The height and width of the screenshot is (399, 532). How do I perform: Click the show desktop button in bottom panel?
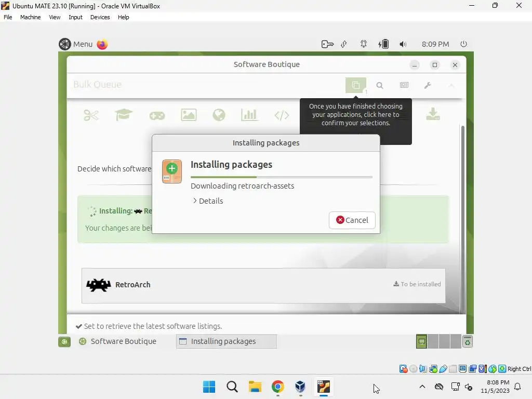click(64, 342)
